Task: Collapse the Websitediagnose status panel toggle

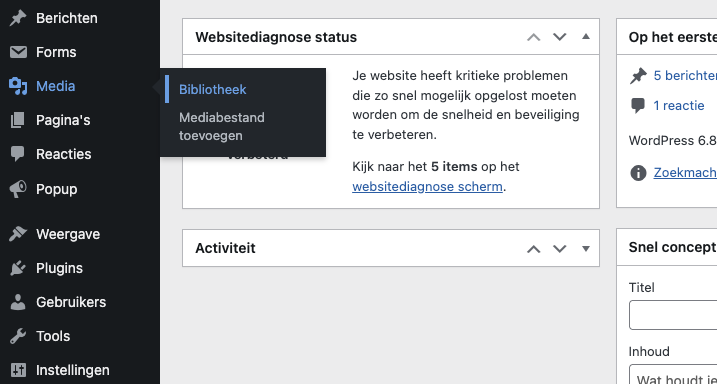Action: pos(586,37)
